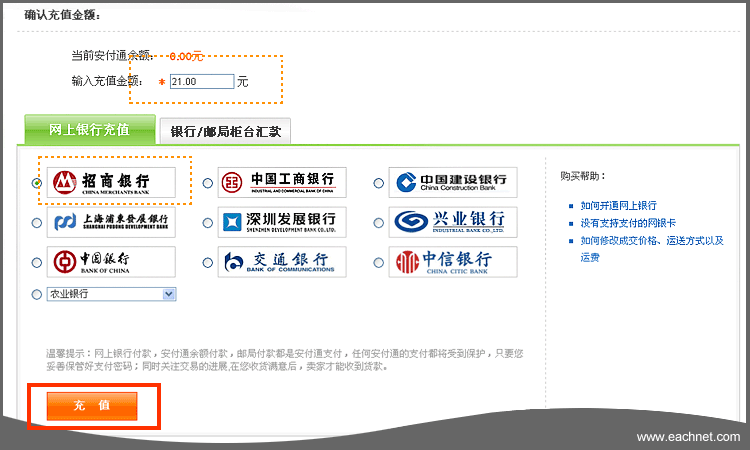The width and height of the screenshot is (750, 450).
Task: Choose the Bank of Communications logo
Action: (282, 262)
